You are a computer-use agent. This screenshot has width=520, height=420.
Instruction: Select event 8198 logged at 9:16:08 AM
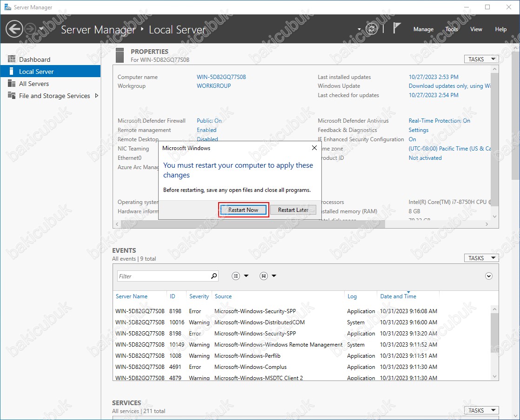pos(302,311)
